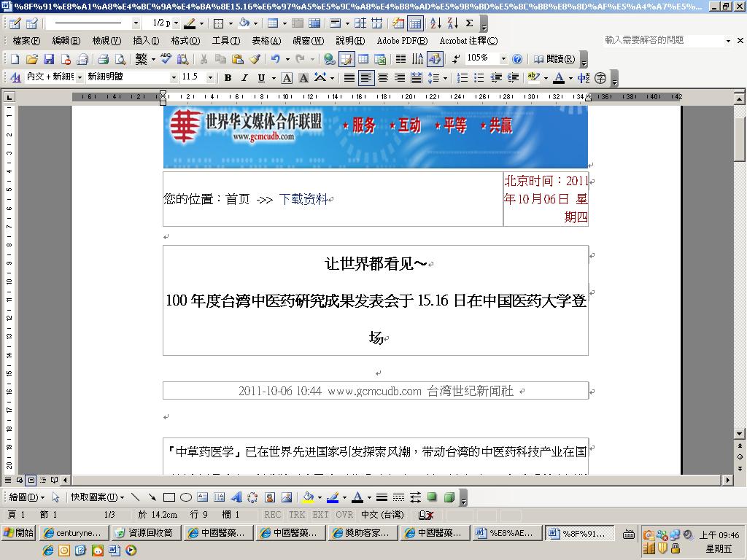Select the Oval shape drawing tool
This screenshot has height=560, width=747.
[x=186, y=497]
